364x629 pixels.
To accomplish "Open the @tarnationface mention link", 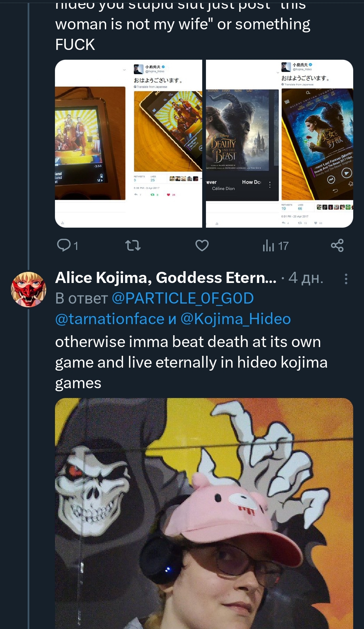I will 110,319.
